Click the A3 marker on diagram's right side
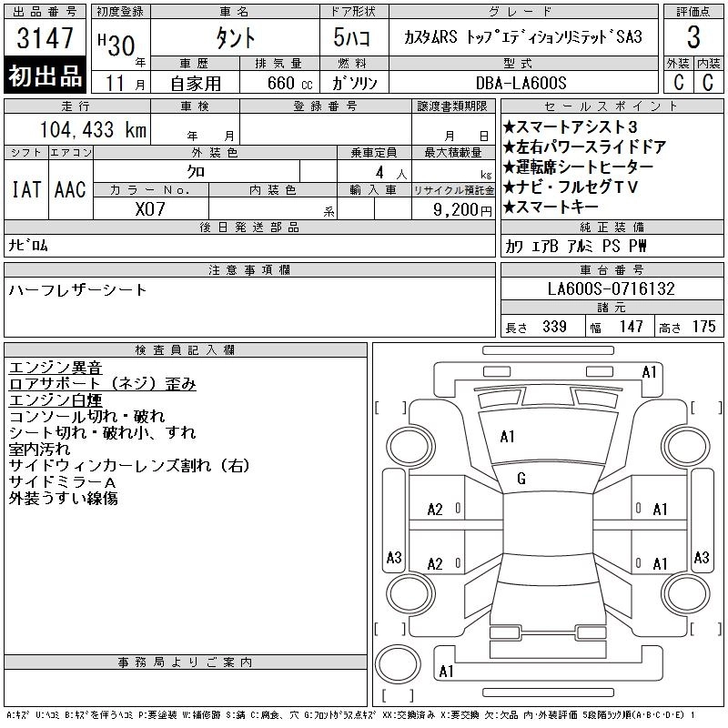 point(701,558)
